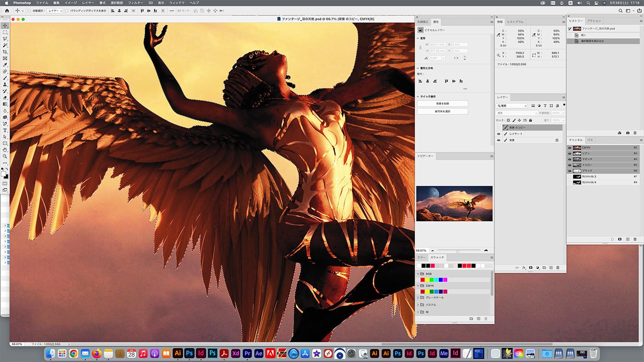The width and height of the screenshot is (644, 362).
Task: Select the Magic Wand tool
Action: (5, 45)
